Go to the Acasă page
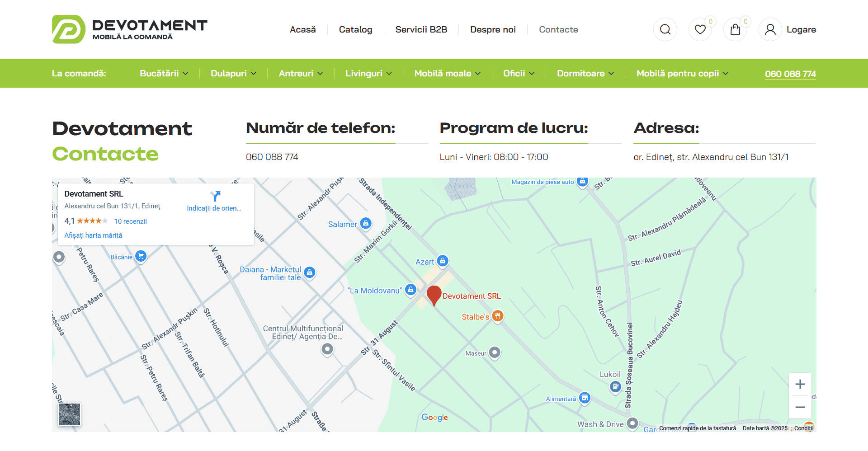The image size is (868, 451). point(303,29)
